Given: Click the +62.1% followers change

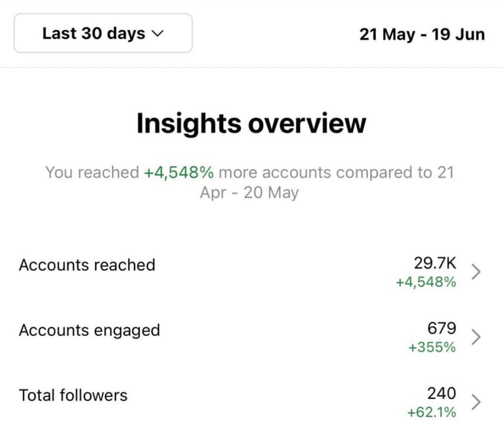Looking at the screenshot, I should click(x=431, y=412).
